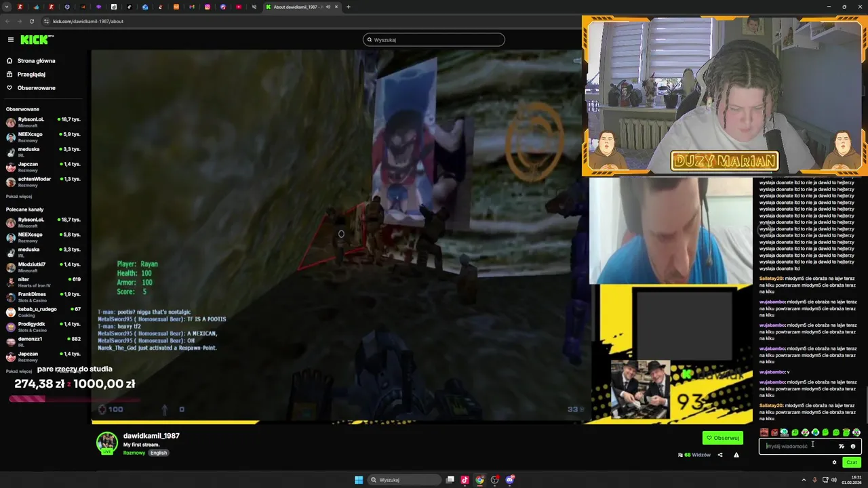Open NEEXcsgo under Obserwowane list

click(43, 137)
